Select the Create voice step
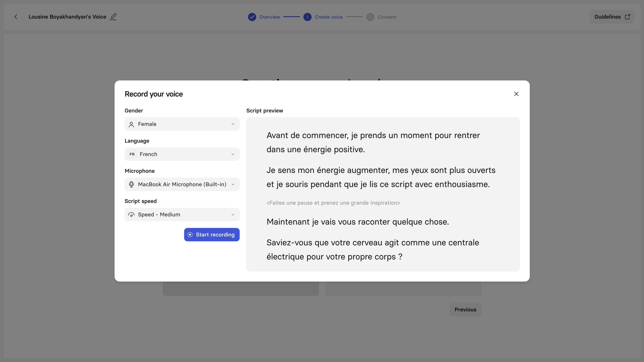Screen dimensions: 644x362 coord(329,17)
